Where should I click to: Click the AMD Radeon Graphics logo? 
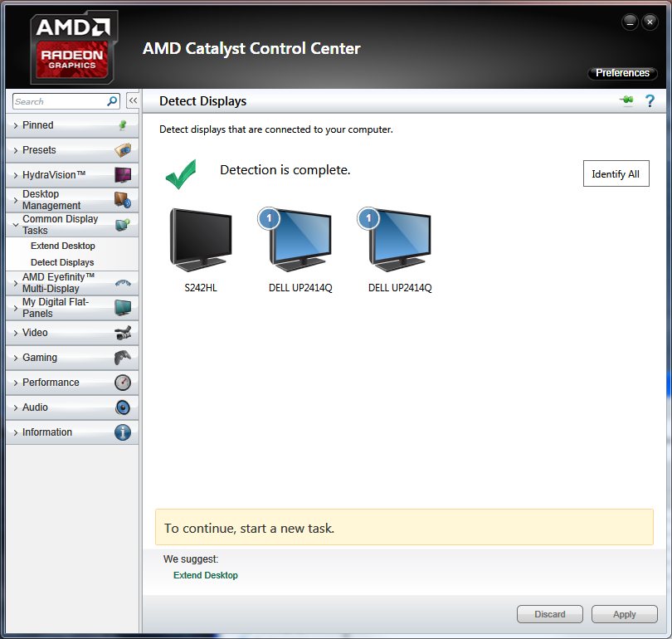(74, 47)
